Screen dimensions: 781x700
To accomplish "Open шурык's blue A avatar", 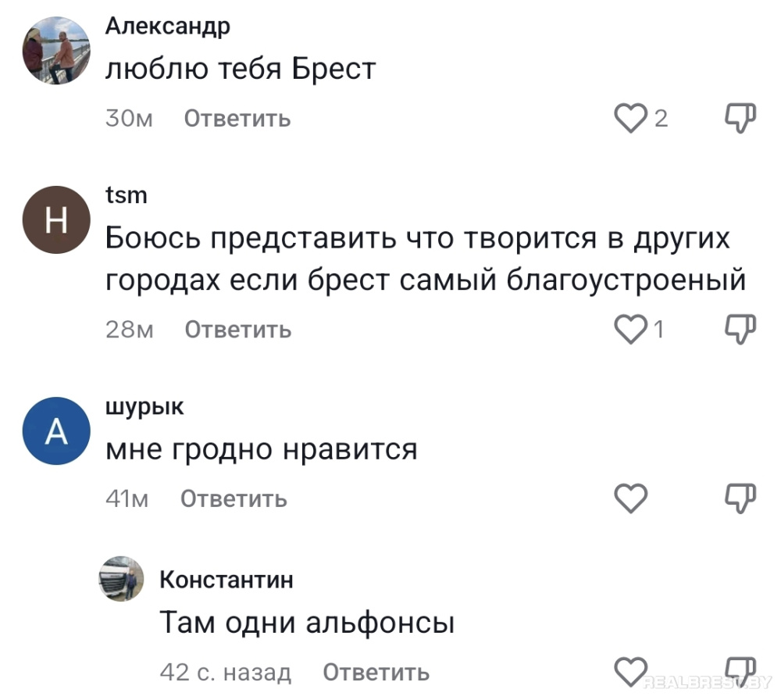I will tap(55, 433).
